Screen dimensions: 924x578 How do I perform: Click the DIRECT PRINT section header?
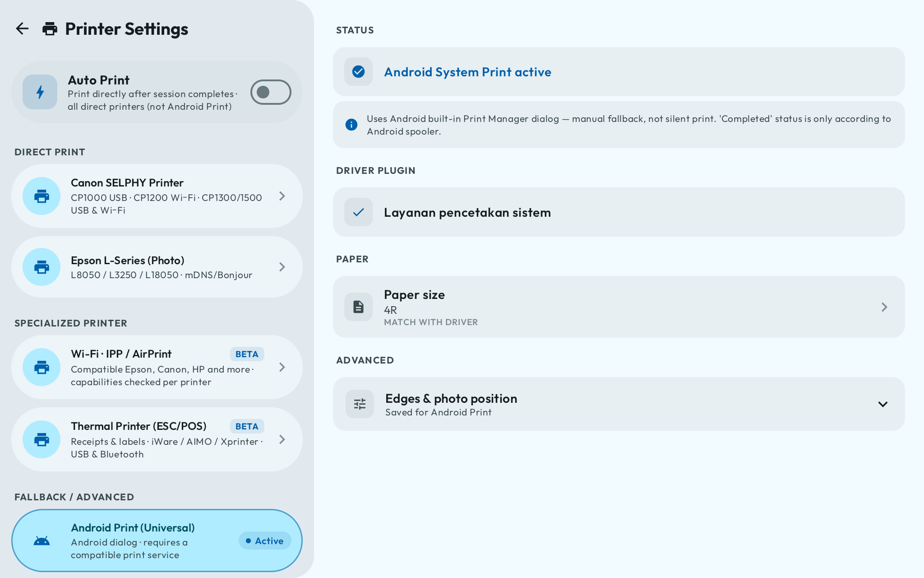point(50,152)
